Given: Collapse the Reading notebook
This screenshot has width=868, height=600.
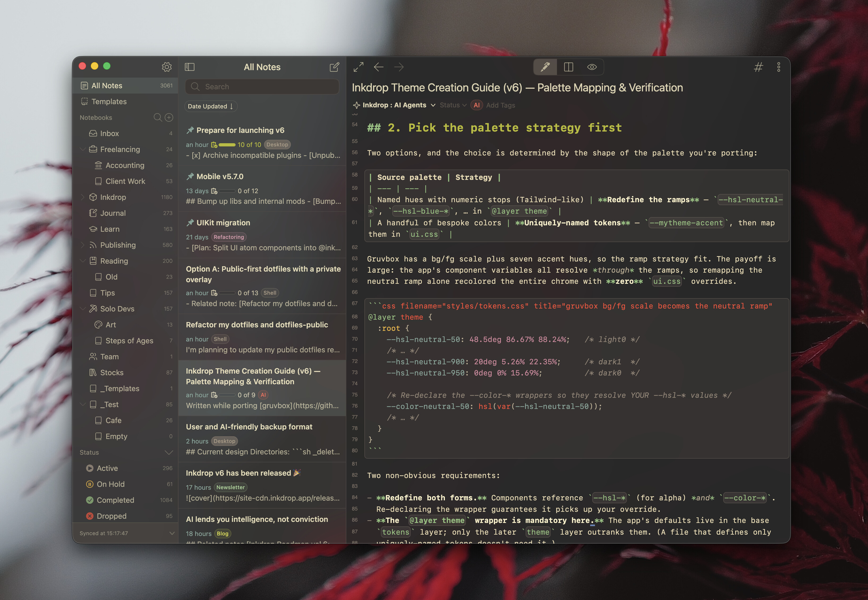Looking at the screenshot, I should 83,261.
